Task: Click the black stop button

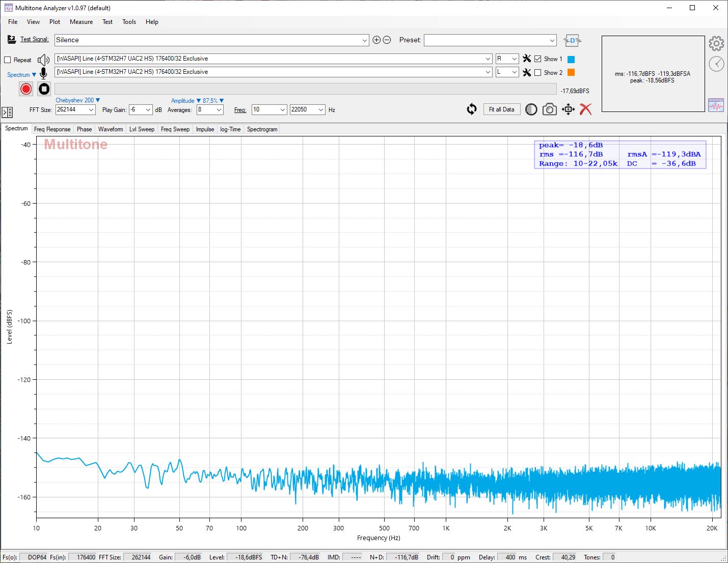Action: click(44, 89)
